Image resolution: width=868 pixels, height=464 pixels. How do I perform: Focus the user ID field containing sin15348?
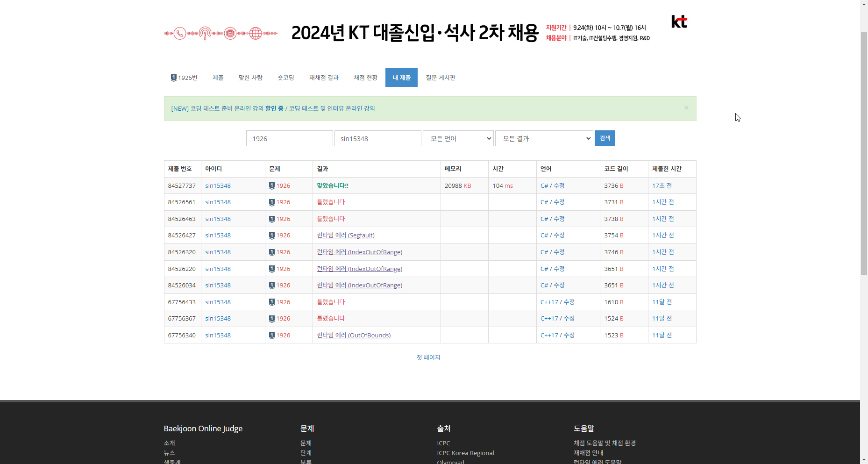(378, 138)
